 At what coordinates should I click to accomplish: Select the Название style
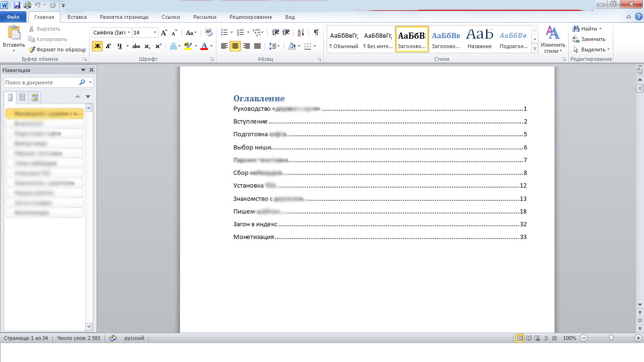point(479,40)
